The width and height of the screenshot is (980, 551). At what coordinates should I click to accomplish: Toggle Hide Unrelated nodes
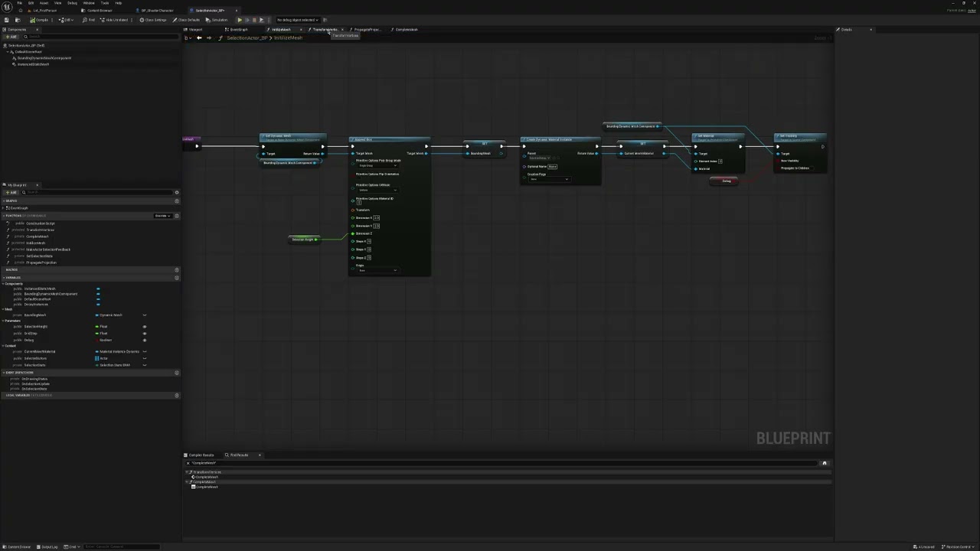[x=115, y=20]
